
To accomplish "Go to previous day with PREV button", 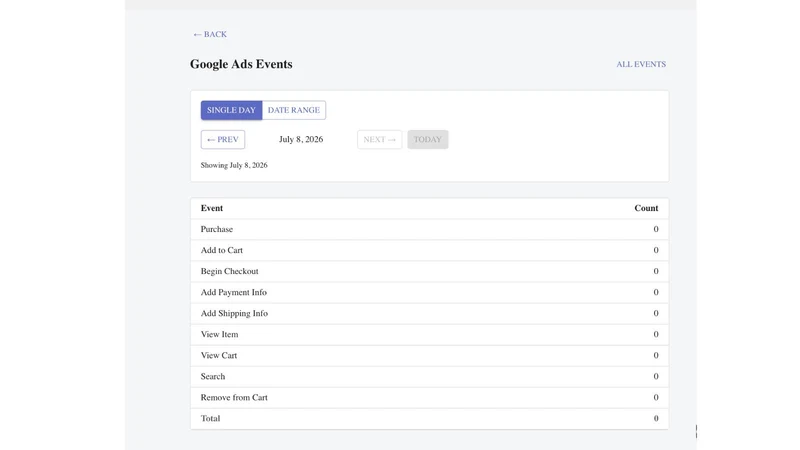I will pyautogui.click(x=223, y=139).
